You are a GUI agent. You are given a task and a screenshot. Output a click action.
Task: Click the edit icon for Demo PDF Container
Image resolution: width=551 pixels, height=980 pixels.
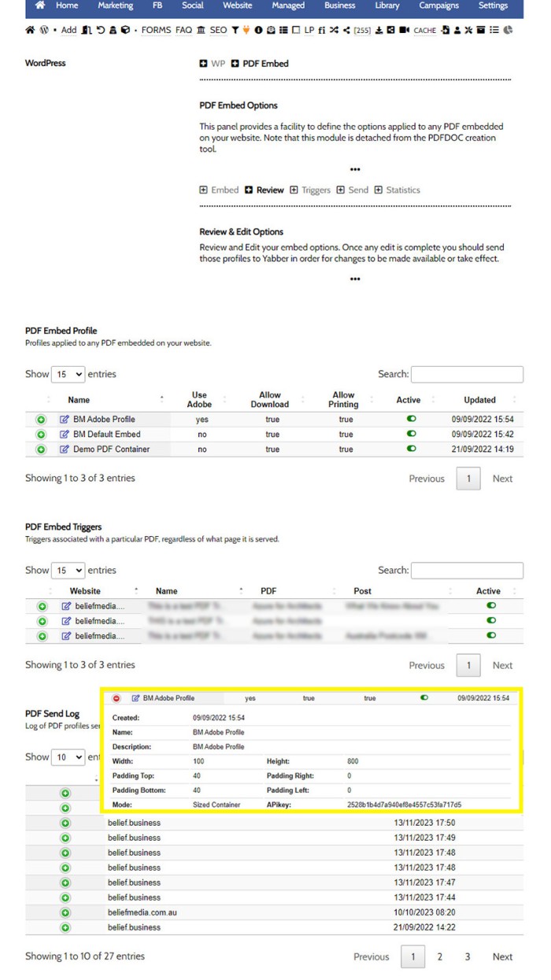(65, 449)
